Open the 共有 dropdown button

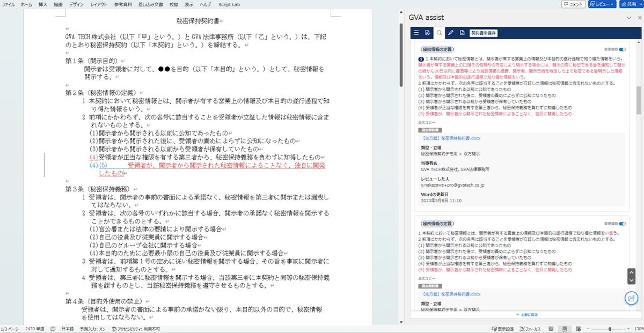(631, 4)
